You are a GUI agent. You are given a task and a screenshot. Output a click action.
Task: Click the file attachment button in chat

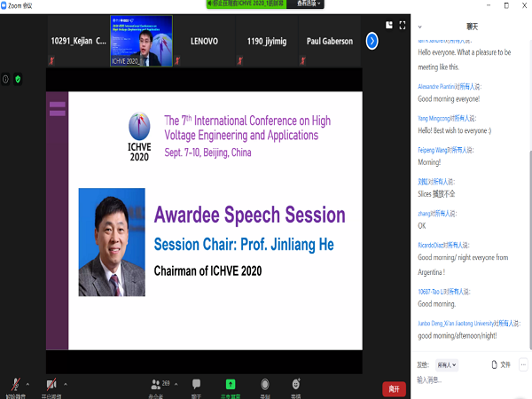(x=500, y=364)
